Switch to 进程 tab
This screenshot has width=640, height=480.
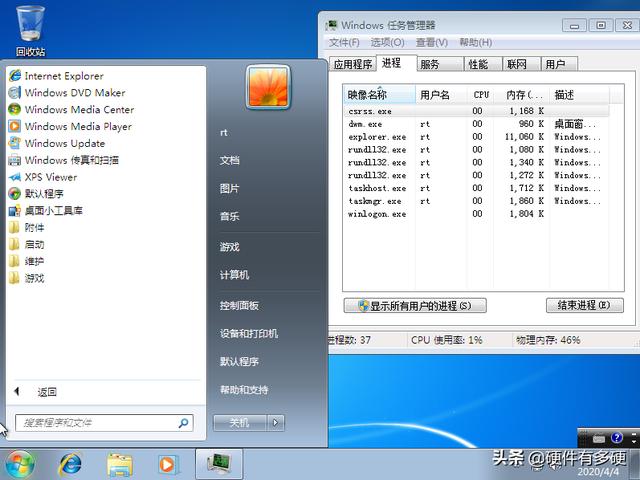tap(396, 63)
